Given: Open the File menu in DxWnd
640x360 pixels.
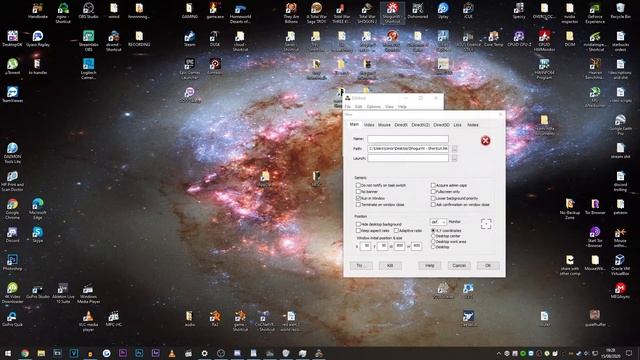Looking at the screenshot, I should [x=348, y=107].
